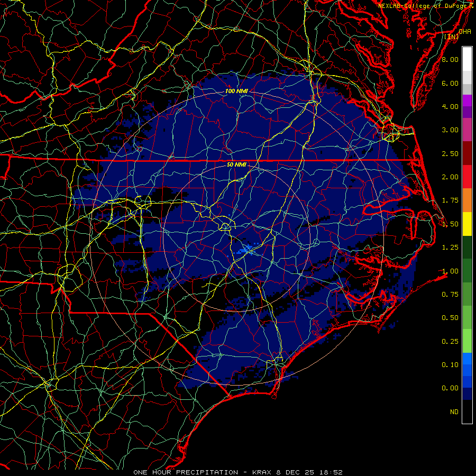Click the dark maroon swatch below 2.50

click(x=467, y=153)
